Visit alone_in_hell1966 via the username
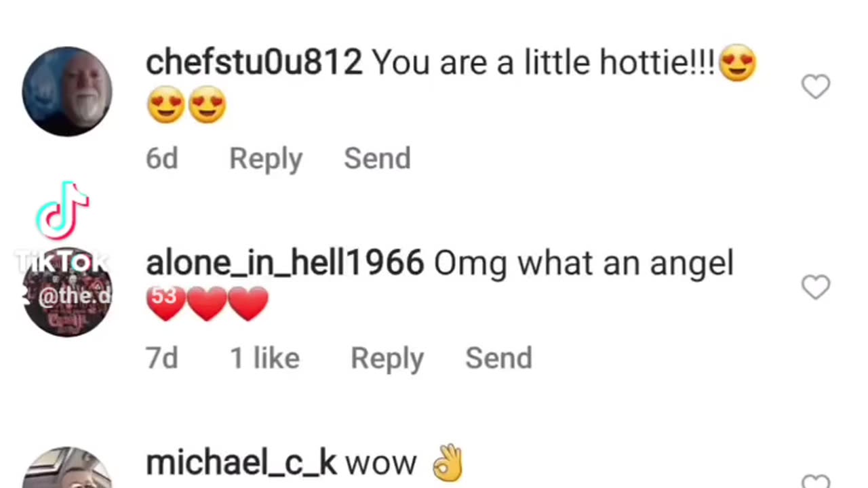The width and height of the screenshot is (868, 488). coord(285,263)
